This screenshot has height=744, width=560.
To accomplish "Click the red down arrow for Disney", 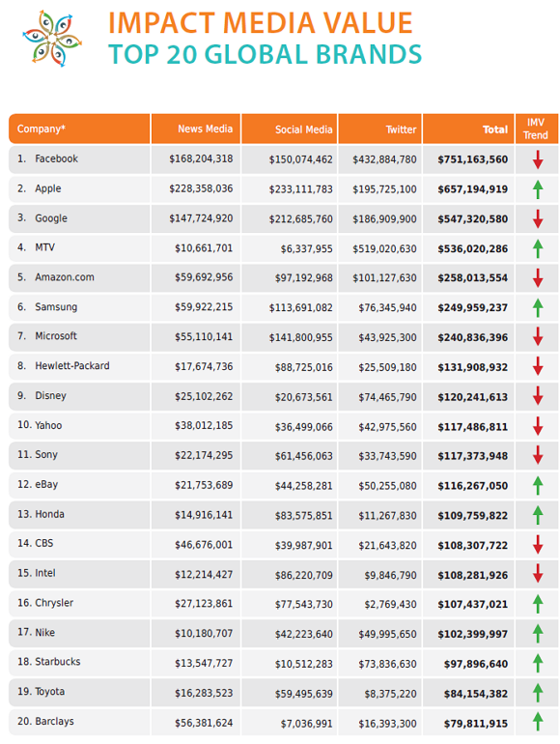I will (537, 396).
